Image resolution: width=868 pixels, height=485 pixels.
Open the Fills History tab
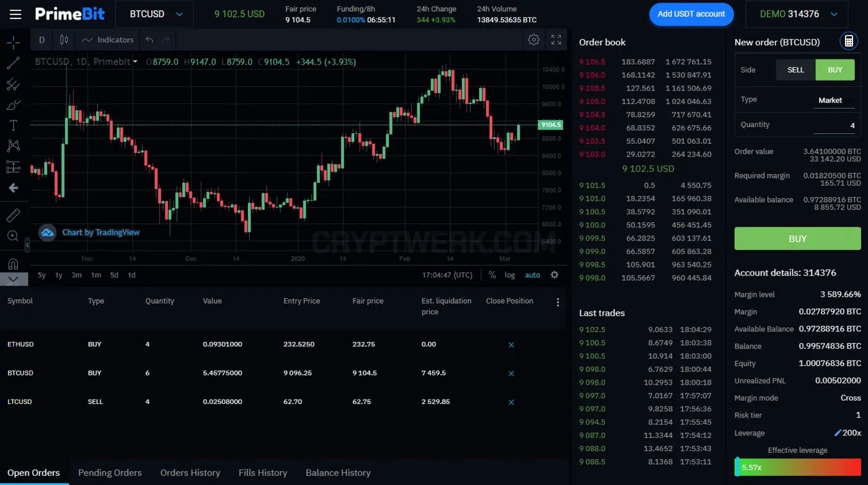pyautogui.click(x=263, y=473)
